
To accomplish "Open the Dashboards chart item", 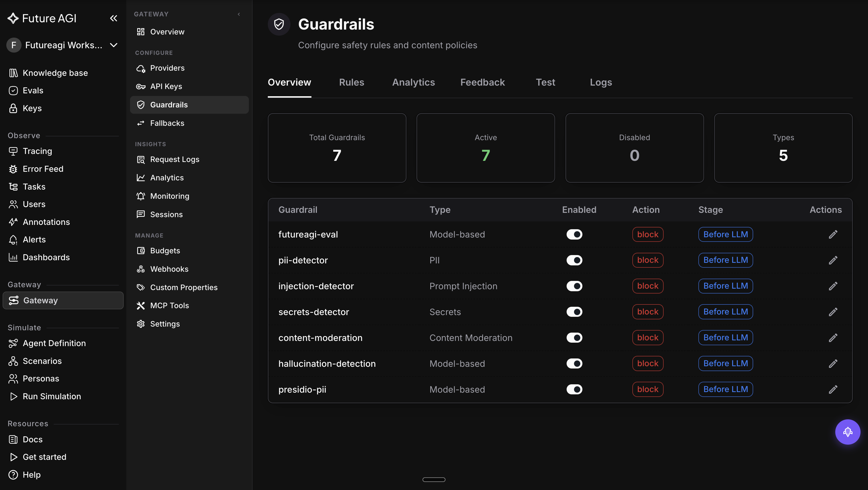I will 63,257.
